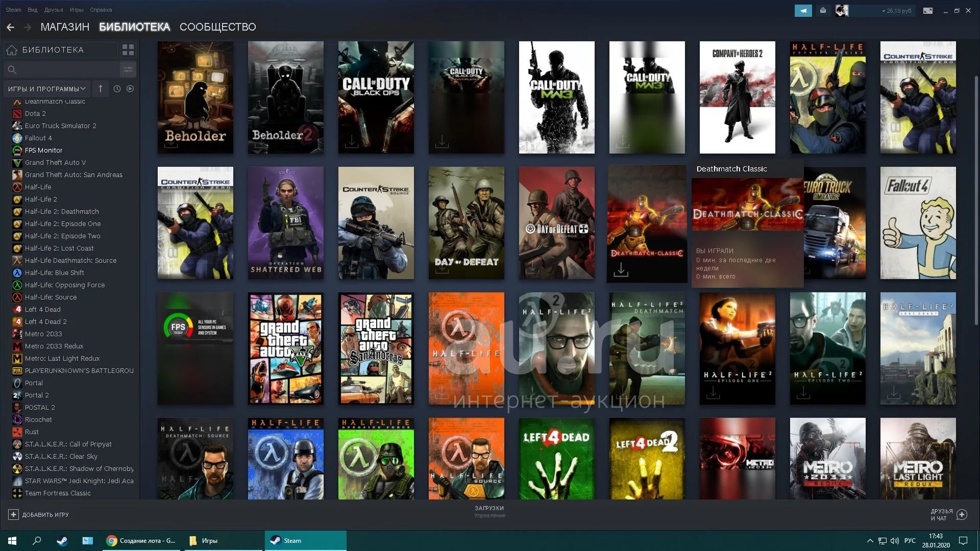
Task: Open Beholder game cover
Action: coord(195,97)
